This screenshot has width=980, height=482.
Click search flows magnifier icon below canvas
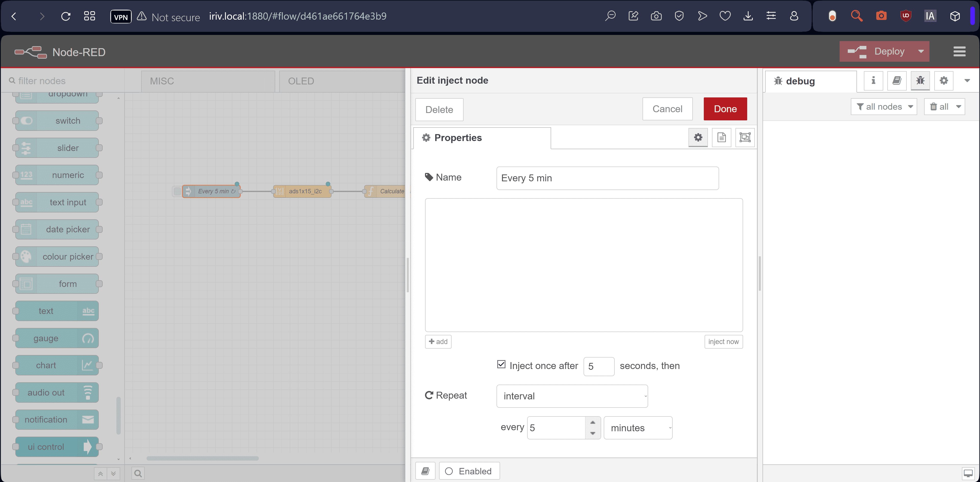(138, 473)
